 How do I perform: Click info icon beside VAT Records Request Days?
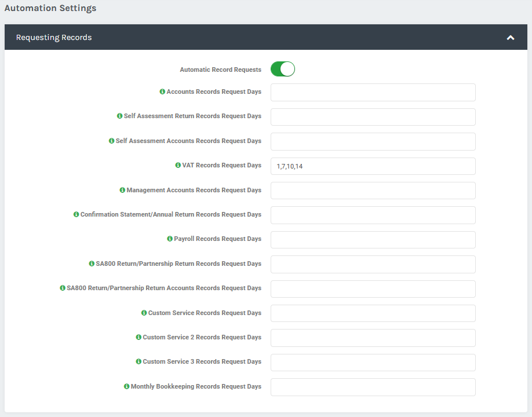[x=178, y=165]
